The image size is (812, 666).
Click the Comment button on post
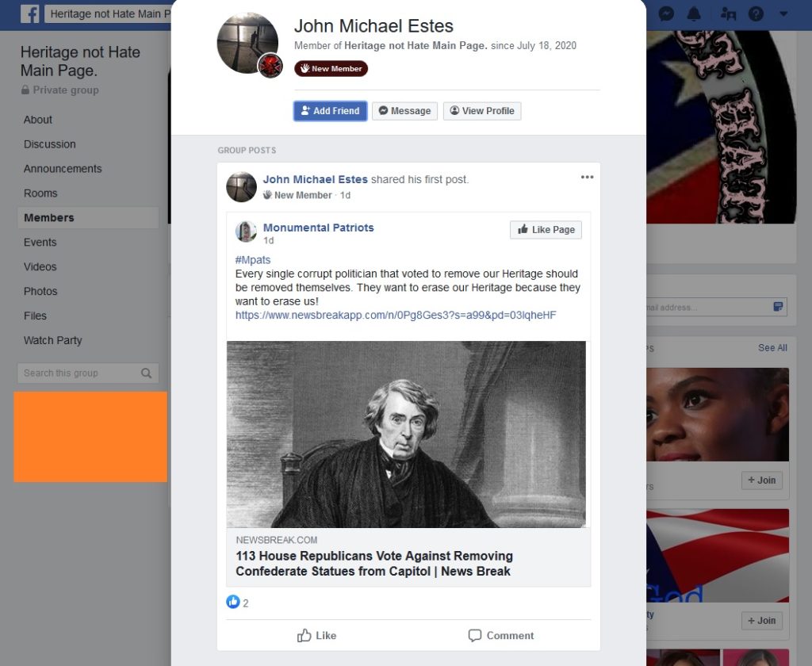500,635
